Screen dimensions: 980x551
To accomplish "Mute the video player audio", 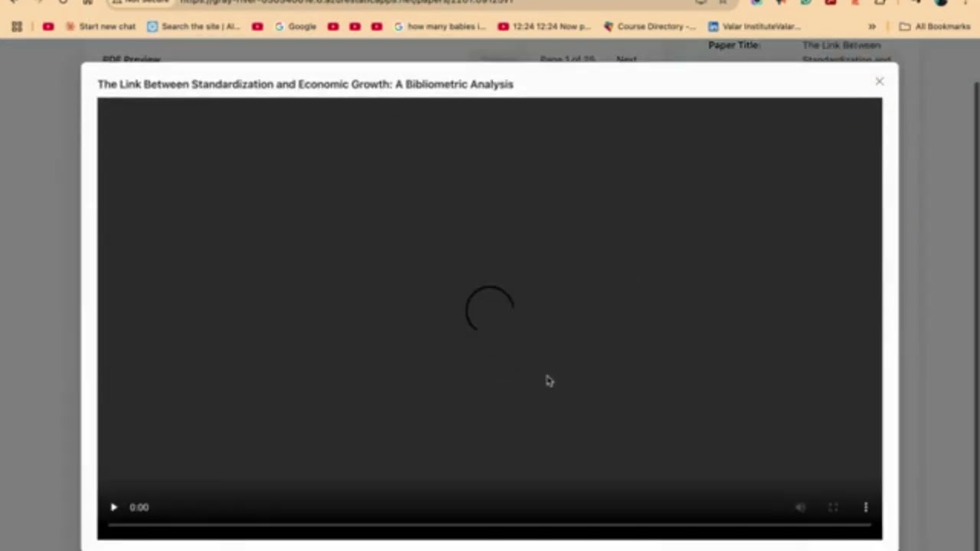I will click(800, 507).
